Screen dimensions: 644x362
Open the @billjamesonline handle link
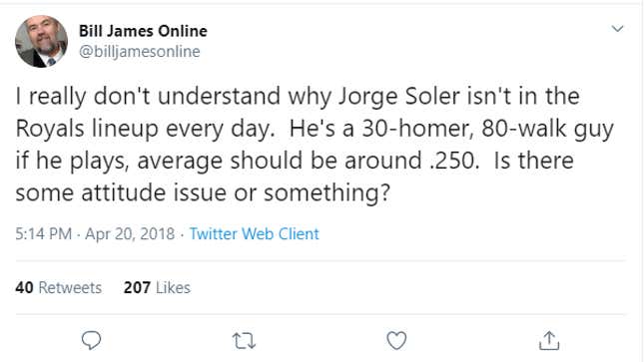[x=139, y=51]
